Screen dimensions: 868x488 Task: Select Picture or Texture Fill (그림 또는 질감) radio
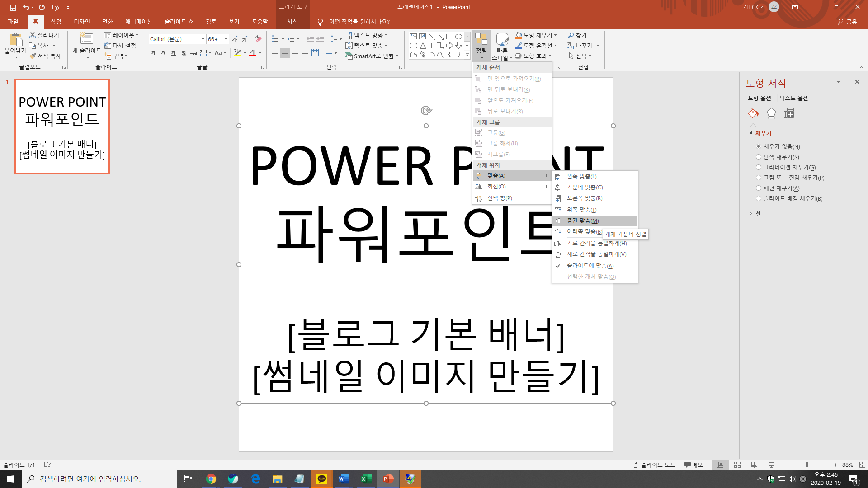click(759, 178)
